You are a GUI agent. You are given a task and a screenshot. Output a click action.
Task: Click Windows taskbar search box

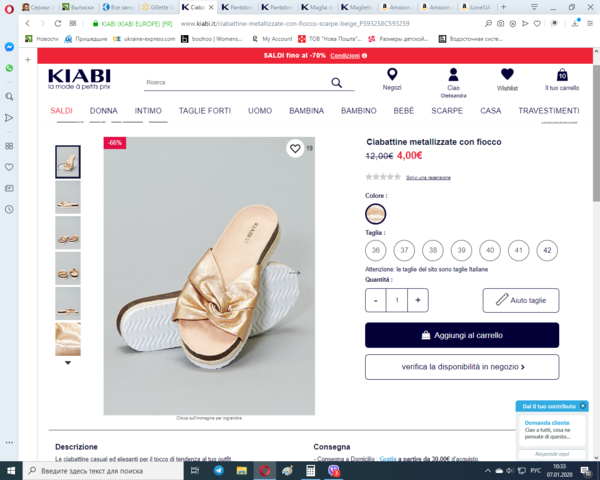tap(103, 470)
